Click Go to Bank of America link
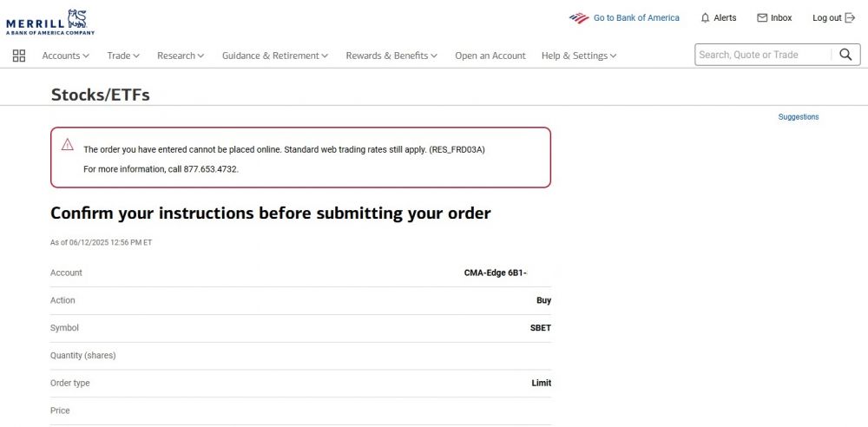The width and height of the screenshot is (868, 427). coord(636,18)
